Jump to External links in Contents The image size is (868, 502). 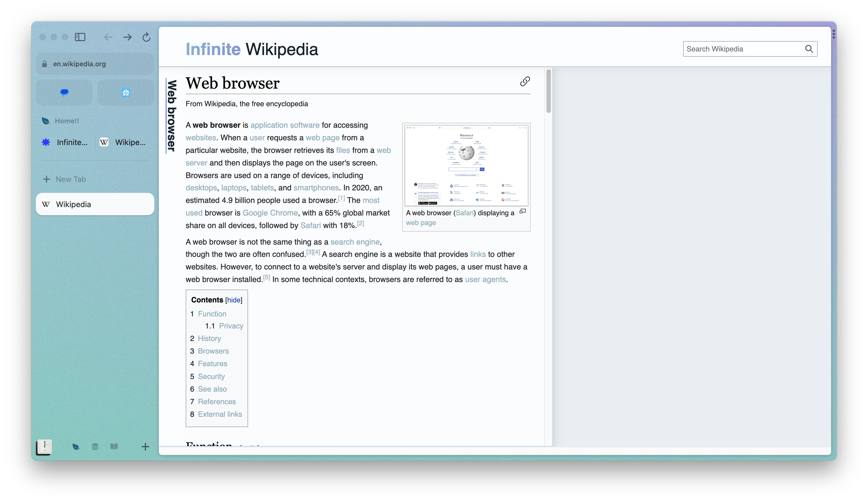[x=220, y=414]
